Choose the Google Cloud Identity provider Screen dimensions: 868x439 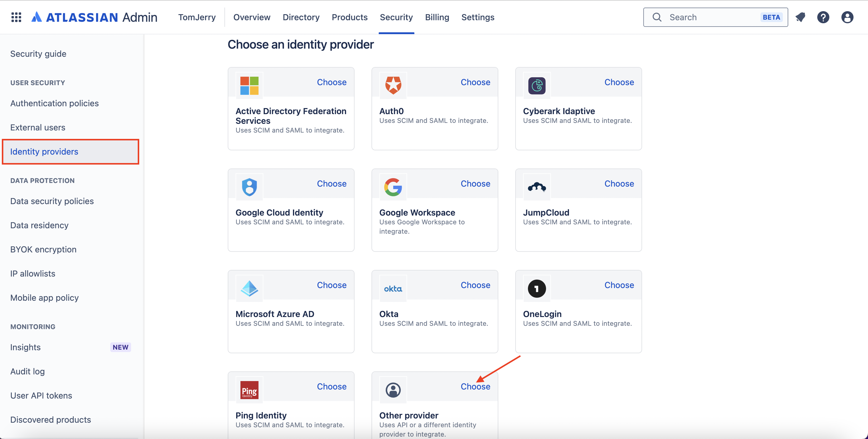332,184
